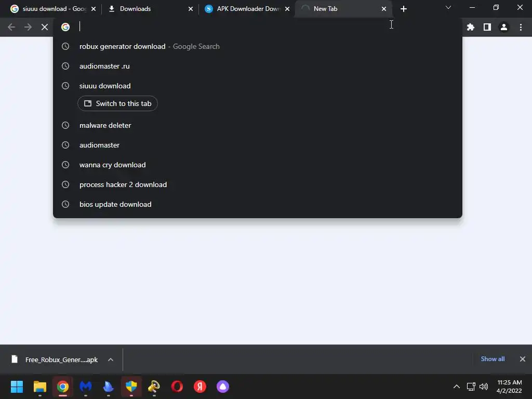Image resolution: width=532 pixels, height=399 pixels.
Task: Open Malwarebytes from taskbar
Action: pyautogui.click(x=86, y=387)
